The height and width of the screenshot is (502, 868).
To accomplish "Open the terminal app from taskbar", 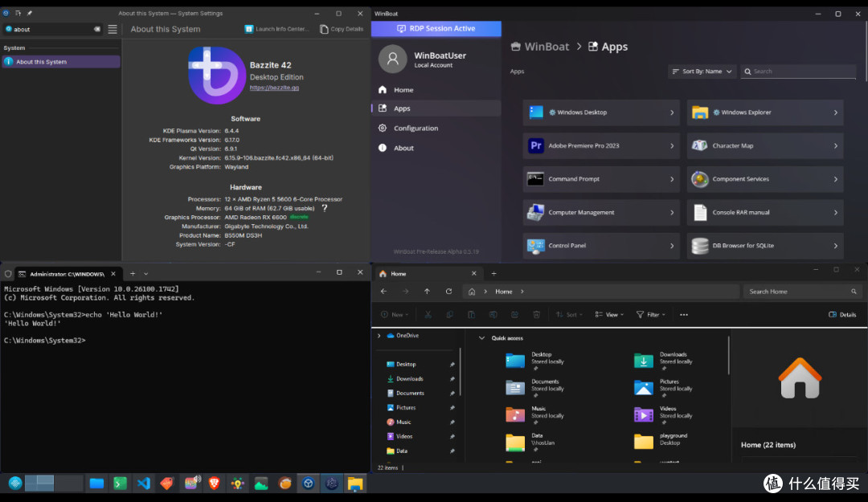I will [120, 484].
